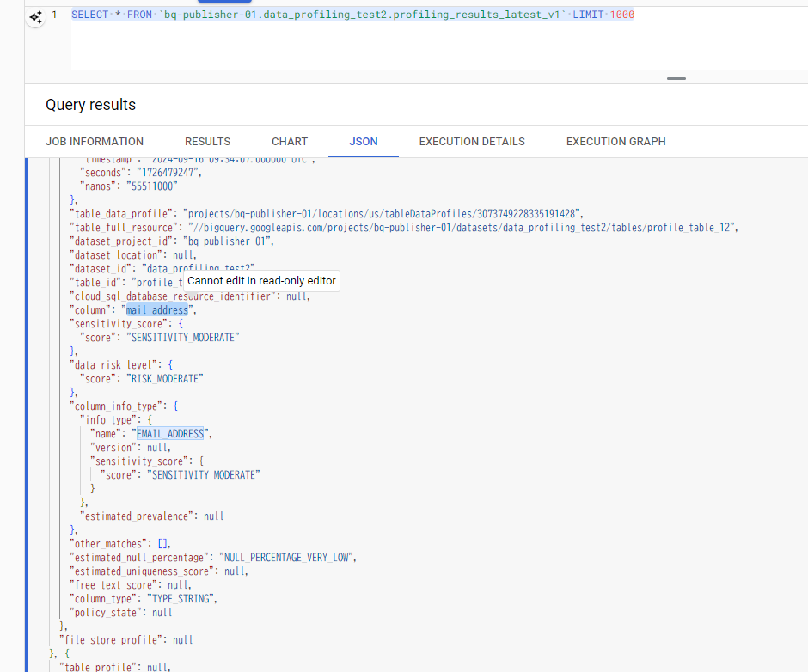Click the dataset_project_id value bq-publisher-01
The width and height of the screenshot is (808, 672).
[x=226, y=241]
